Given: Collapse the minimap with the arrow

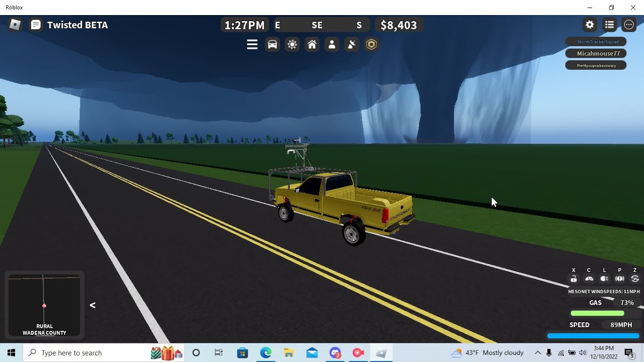Looking at the screenshot, I should pos(93,305).
